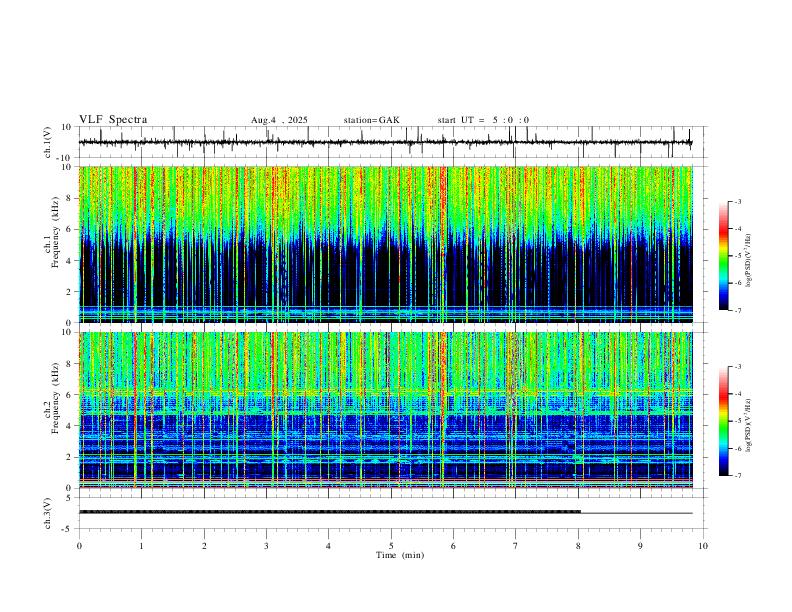
Task: Click the upper color bar for ch.1 PSD
Action: (x=724, y=256)
